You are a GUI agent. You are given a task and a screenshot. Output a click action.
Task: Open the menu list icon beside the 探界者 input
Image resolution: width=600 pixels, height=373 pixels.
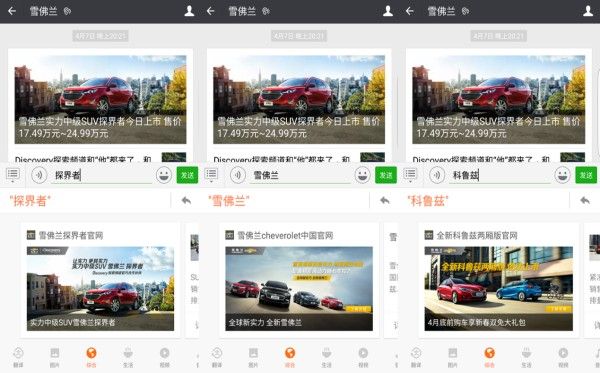click(13, 175)
